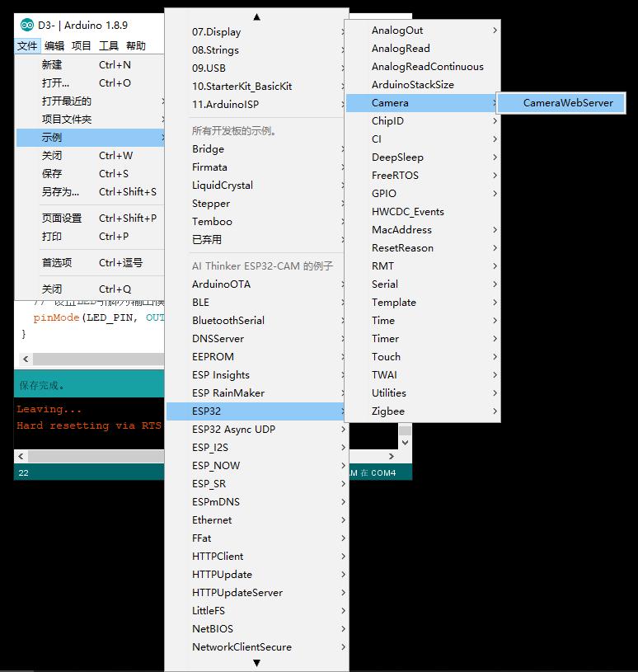638x672 pixels.
Task: Open the ESP_NOW examples
Action: (x=256, y=465)
